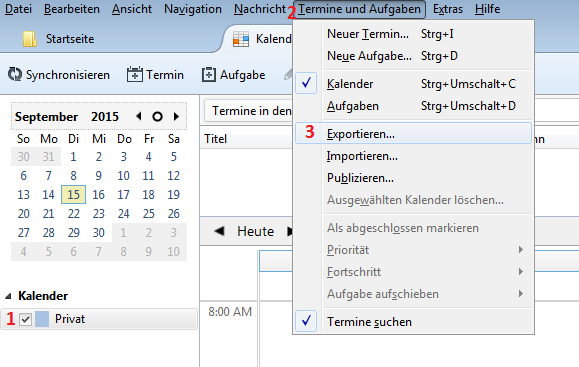Click the Startseite folder icon

pos(30,39)
